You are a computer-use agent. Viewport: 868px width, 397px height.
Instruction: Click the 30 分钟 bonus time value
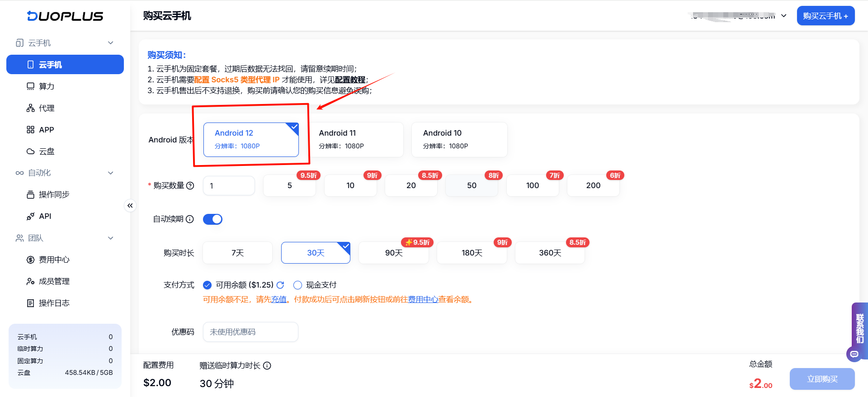point(217,383)
